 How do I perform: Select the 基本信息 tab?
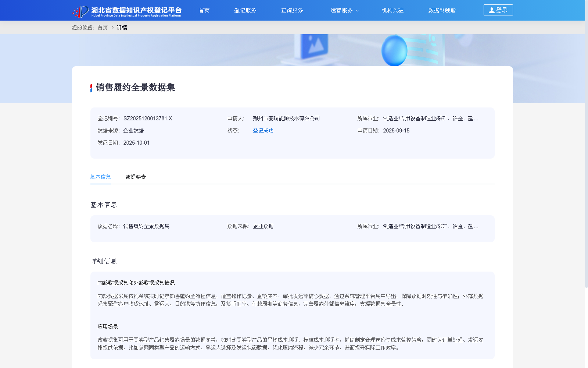coord(100,177)
